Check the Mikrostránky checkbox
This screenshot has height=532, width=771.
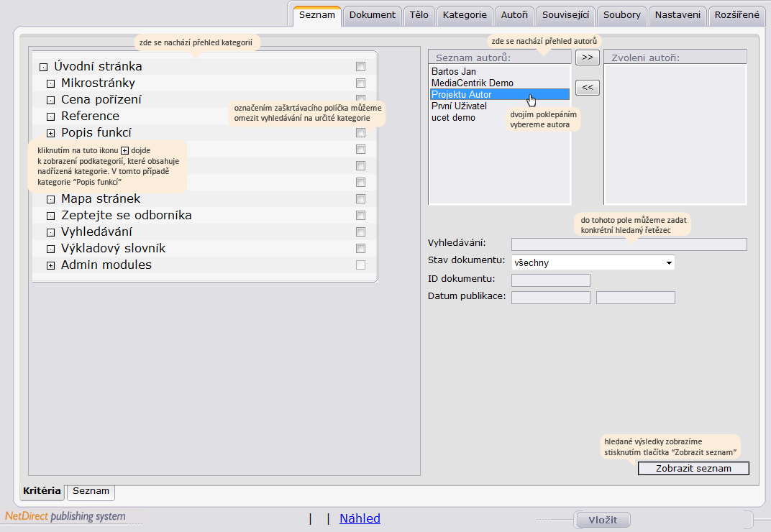360,83
